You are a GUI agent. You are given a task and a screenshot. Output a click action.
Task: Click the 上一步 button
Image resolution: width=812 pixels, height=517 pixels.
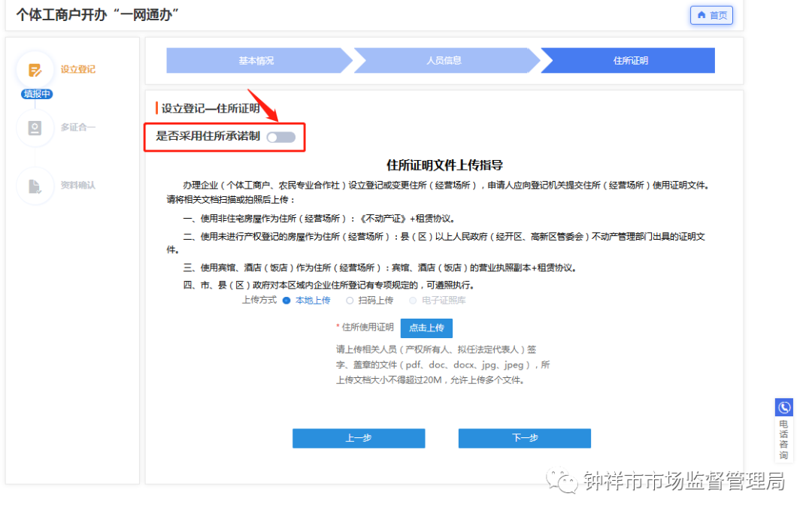pyautogui.click(x=359, y=438)
